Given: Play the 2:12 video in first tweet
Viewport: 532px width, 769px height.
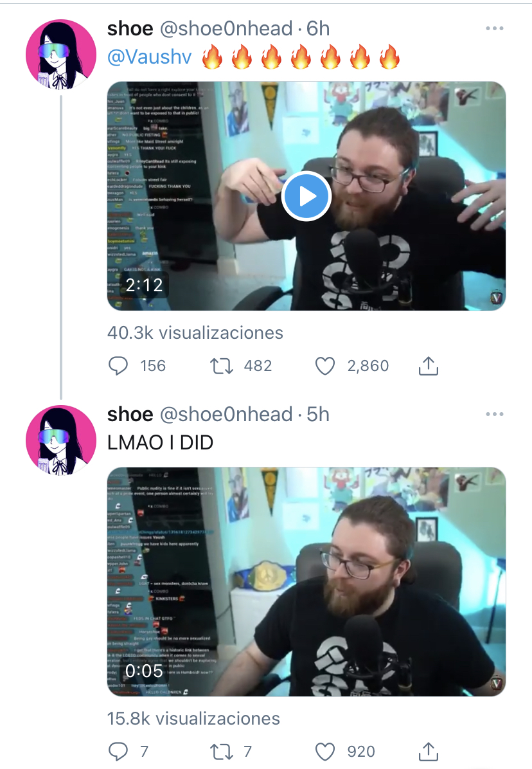Looking at the screenshot, I should click(x=306, y=196).
